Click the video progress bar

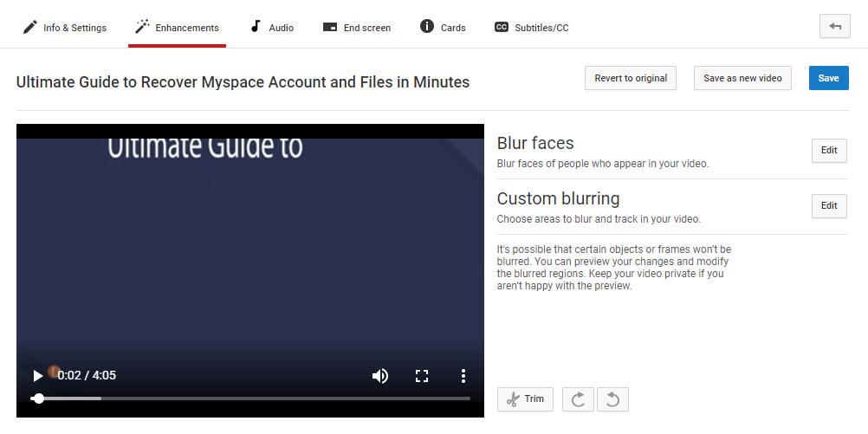[x=250, y=398]
